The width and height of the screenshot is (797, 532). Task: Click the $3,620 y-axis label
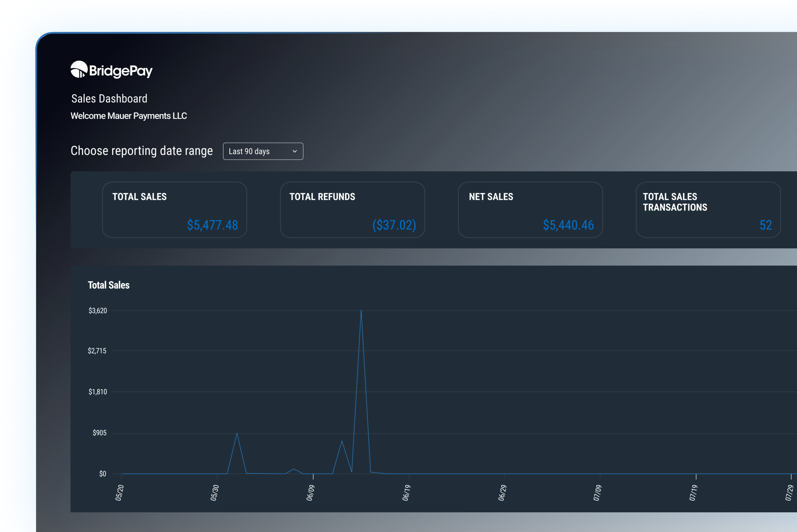point(98,310)
